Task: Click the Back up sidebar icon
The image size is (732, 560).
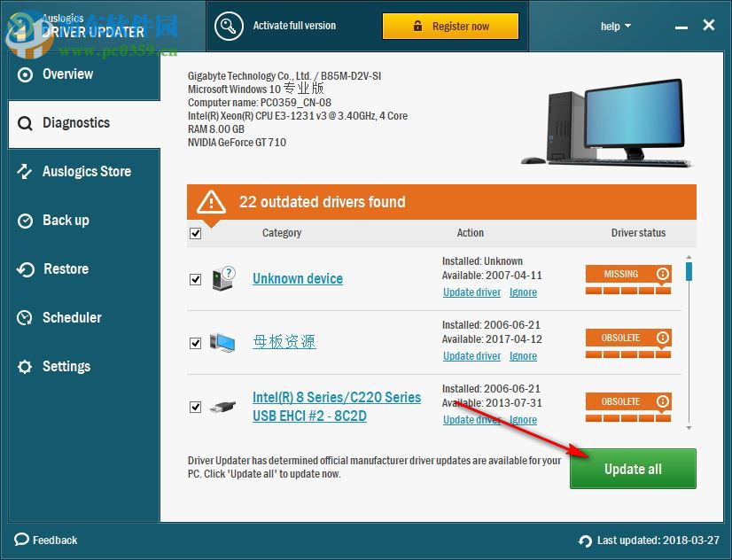Action: tap(24, 220)
